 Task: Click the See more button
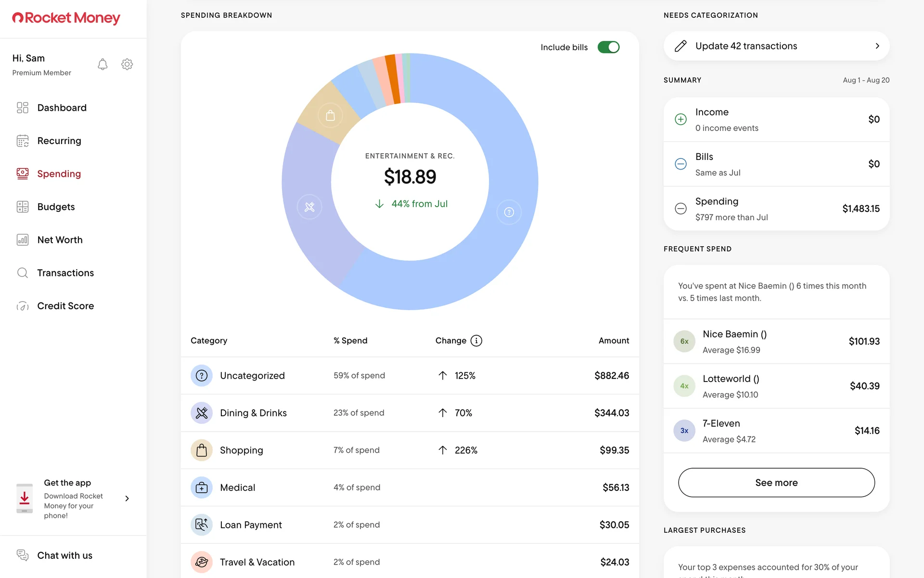coord(776,483)
